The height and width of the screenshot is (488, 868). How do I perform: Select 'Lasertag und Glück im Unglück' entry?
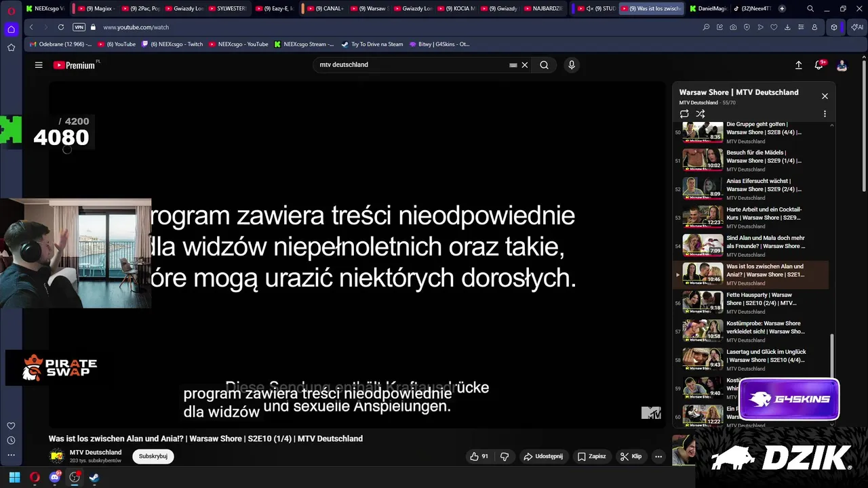751,360
